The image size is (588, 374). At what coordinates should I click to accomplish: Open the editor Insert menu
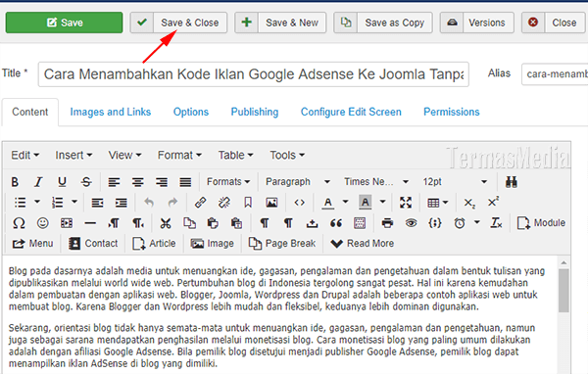73,155
